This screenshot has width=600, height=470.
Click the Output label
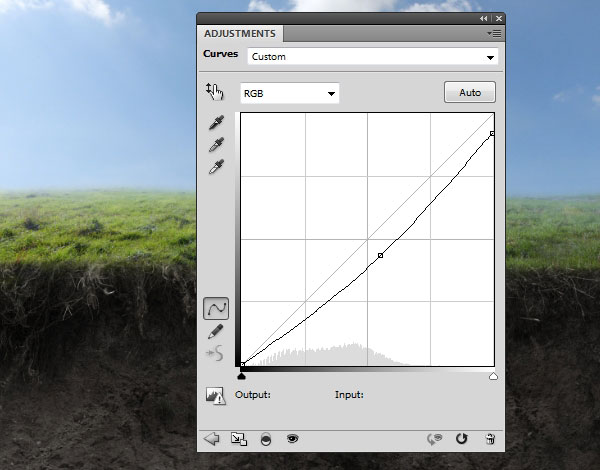click(x=253, y=395)
